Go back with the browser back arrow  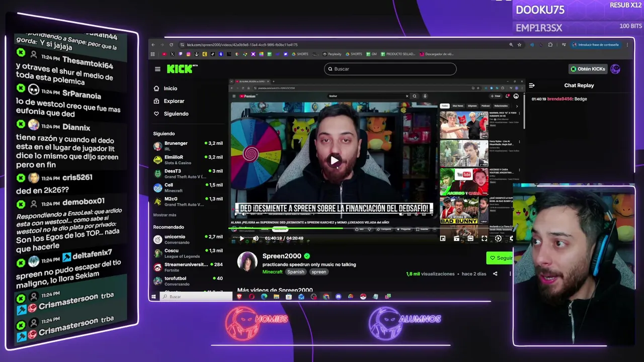coord(153,45)
